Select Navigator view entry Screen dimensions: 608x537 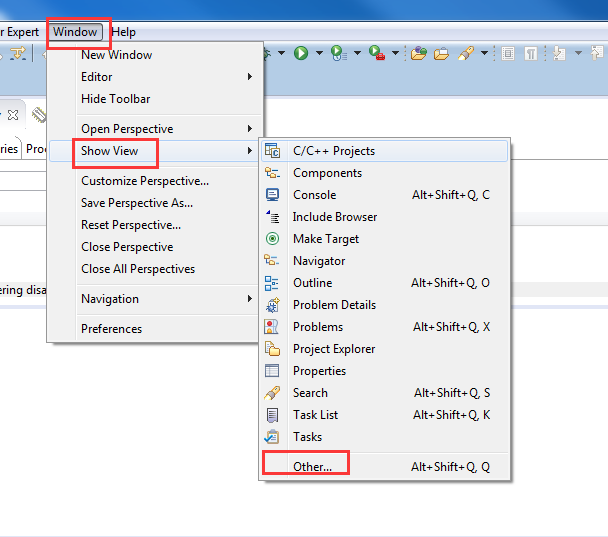point(384,261)
